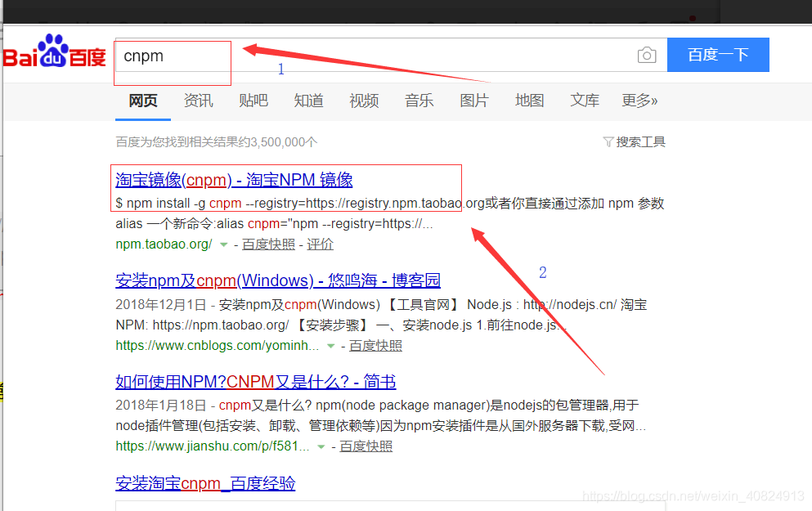Select the 网页 tab

coord(143,101)
